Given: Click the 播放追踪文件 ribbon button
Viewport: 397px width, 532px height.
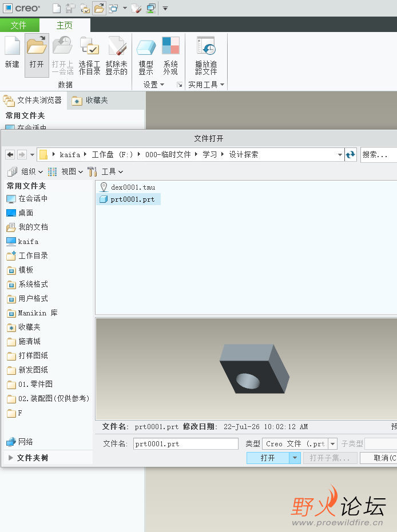Looking at the screenshot, I should click(206, 55).
